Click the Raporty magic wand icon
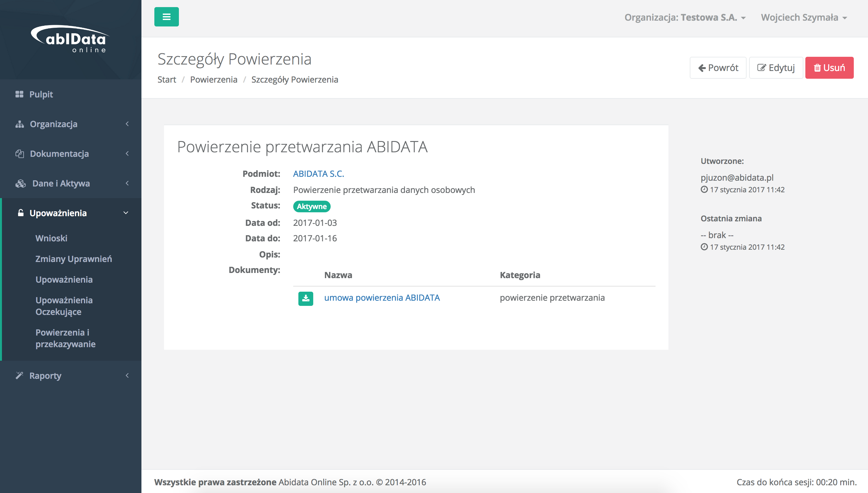The image size is (868, 493). point(19,376)
